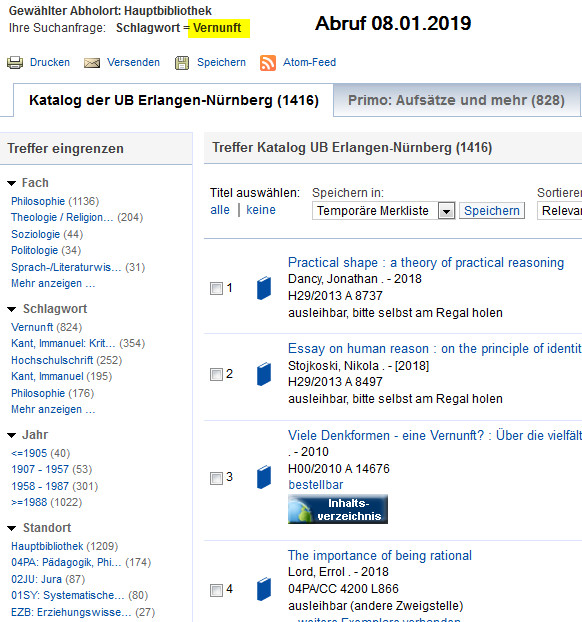Click the blue book icon for result 3

pyautogui.click(x=264, y=477)
